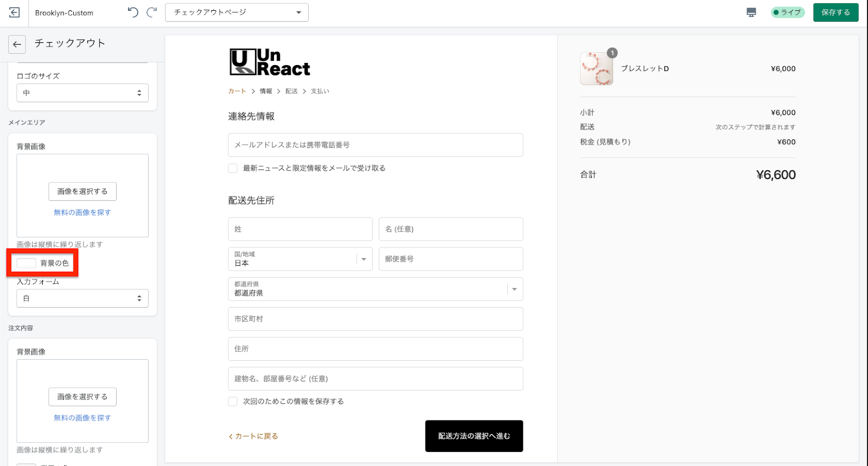Image resolution: width=868 pixels, height=466 pixels.
Task: Click the UnReact store logo
Action: point(270,62)
